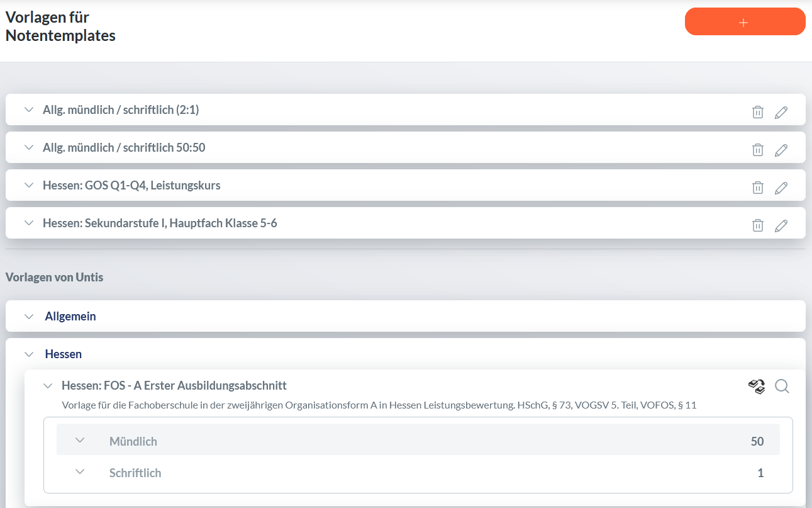The image size is (812, 508).
Task: Preview the Hessen FOS-A template with magnifier
Action: click(x=782, y=386)
